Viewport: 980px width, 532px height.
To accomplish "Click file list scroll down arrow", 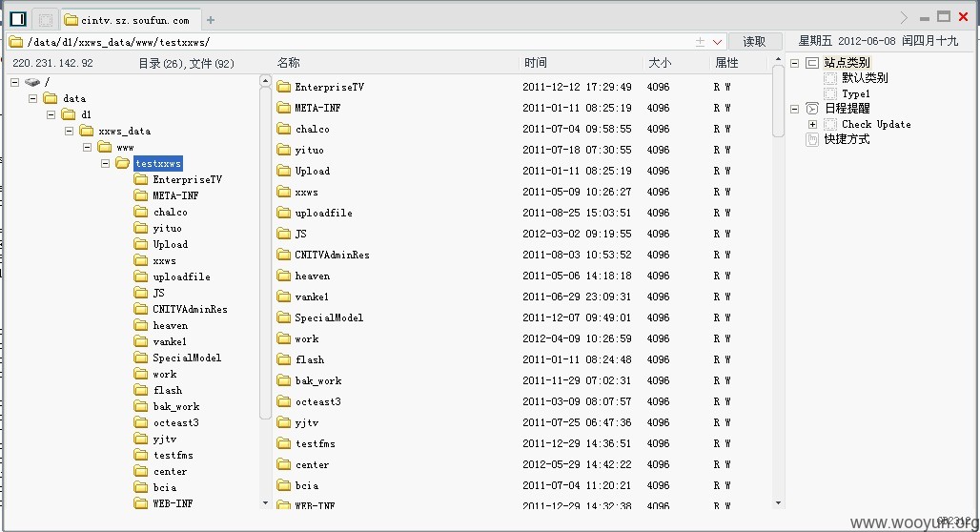I will pyautogui.click(x=778, y=503).
